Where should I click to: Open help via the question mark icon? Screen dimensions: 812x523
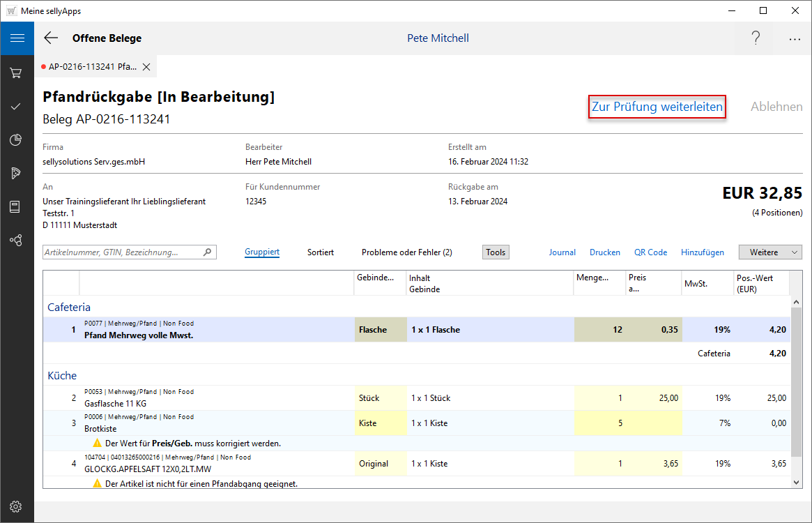[x=756, y=38]
